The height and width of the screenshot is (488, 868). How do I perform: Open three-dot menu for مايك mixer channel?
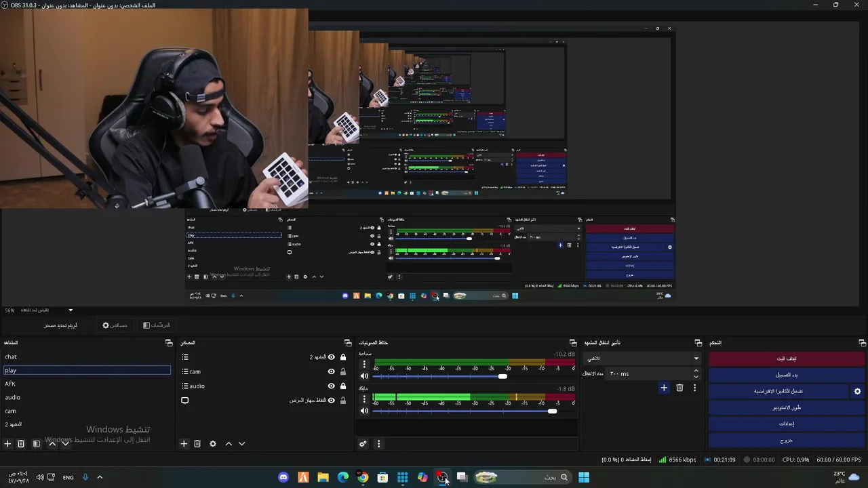[364, 399]
